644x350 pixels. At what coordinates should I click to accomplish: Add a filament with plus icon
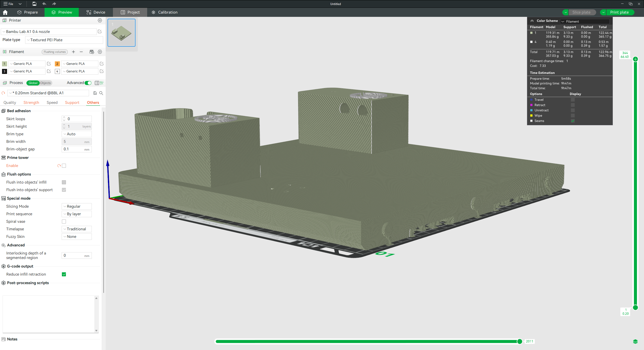pos(73,52)
